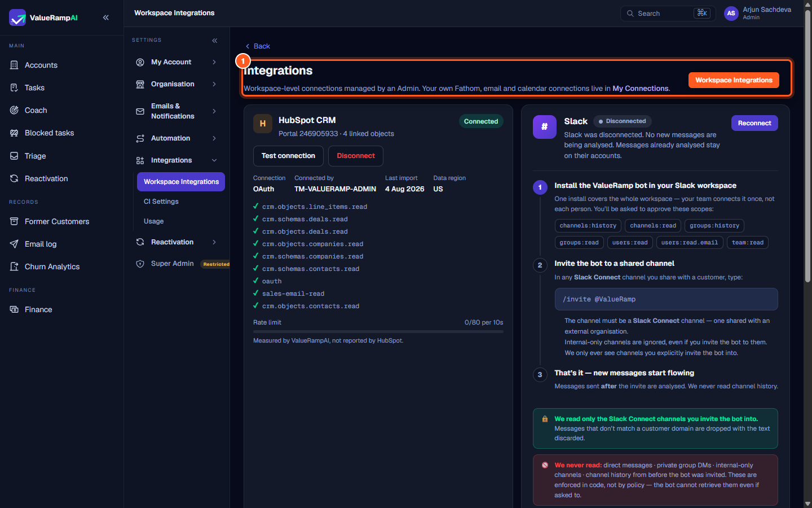The image size is (812, 508).
Task: Reconnect the Slack integration
Action: 754,123
